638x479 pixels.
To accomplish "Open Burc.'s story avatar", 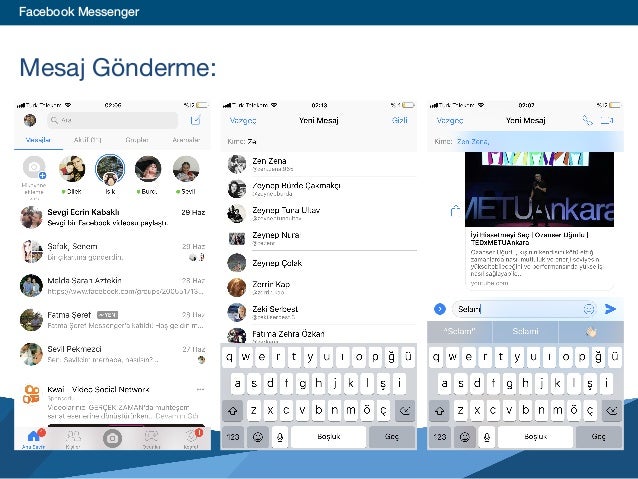I will [x=148, y=168].
